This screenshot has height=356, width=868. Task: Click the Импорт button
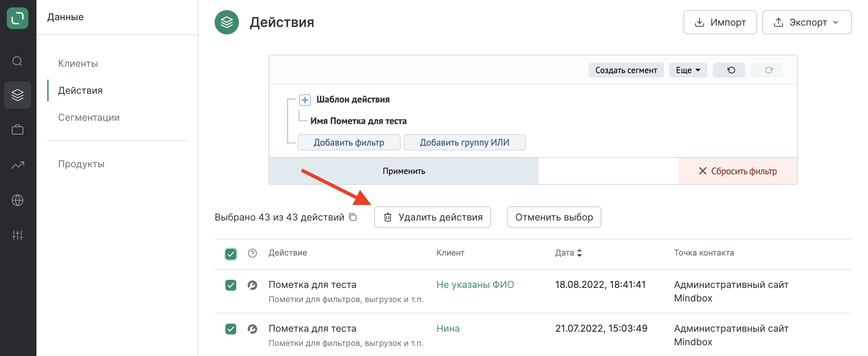coord(720,22)
